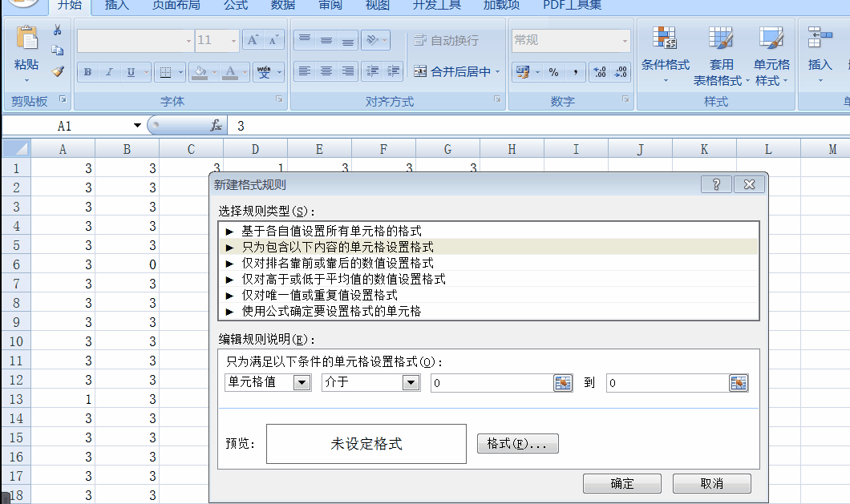Image resolution: width=850 pixels, height=504 pixels.
Task: Open the 单元格值 dropdown in dialog
Action: (302, 383)
